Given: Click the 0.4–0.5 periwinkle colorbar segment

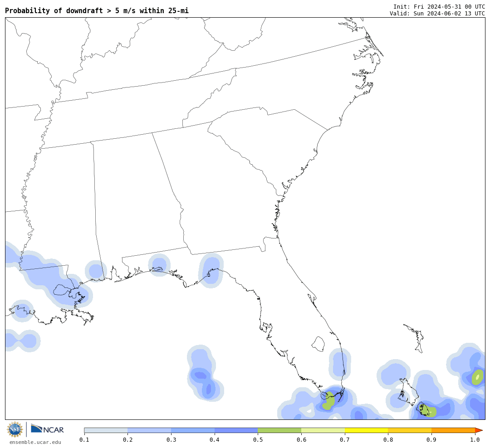Looking at the screenshot, I should (x=236, y=430).
